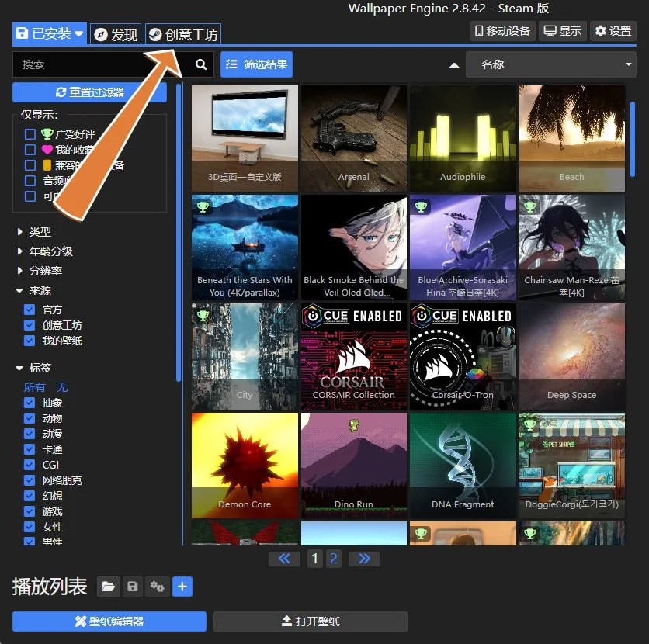649x644 pixels.
Task: Go to previous page double-arrow
Action: point(284,559)
